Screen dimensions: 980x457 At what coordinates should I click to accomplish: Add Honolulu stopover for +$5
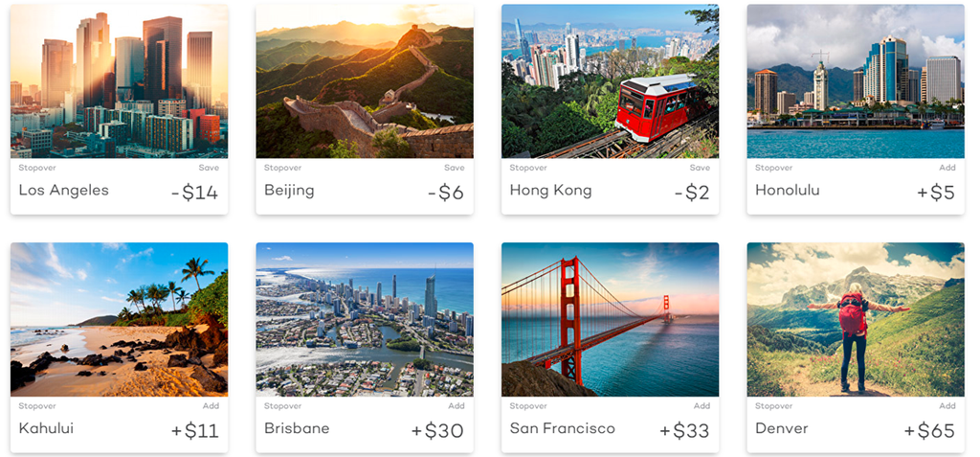click(935, 193)
